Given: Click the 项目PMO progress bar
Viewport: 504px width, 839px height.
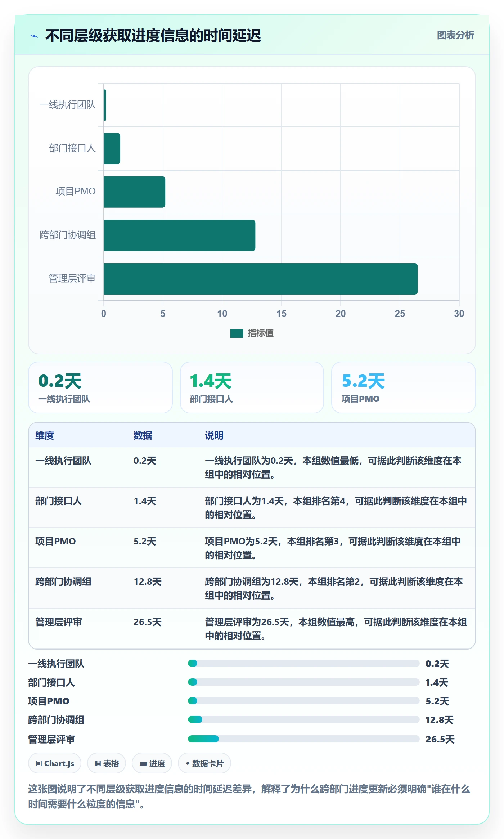Looking at the screenshot, I should pos(304,701).
